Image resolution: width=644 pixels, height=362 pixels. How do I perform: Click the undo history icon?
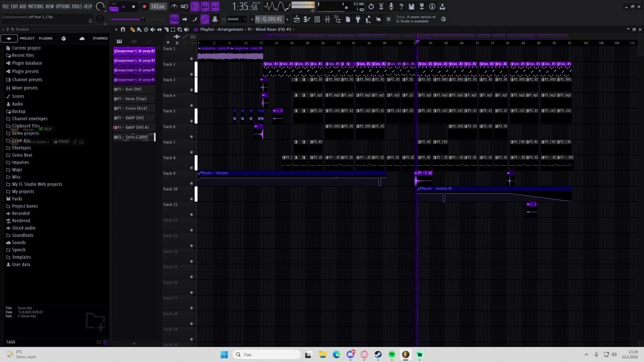pyautogui.click(x=371, y=7)
